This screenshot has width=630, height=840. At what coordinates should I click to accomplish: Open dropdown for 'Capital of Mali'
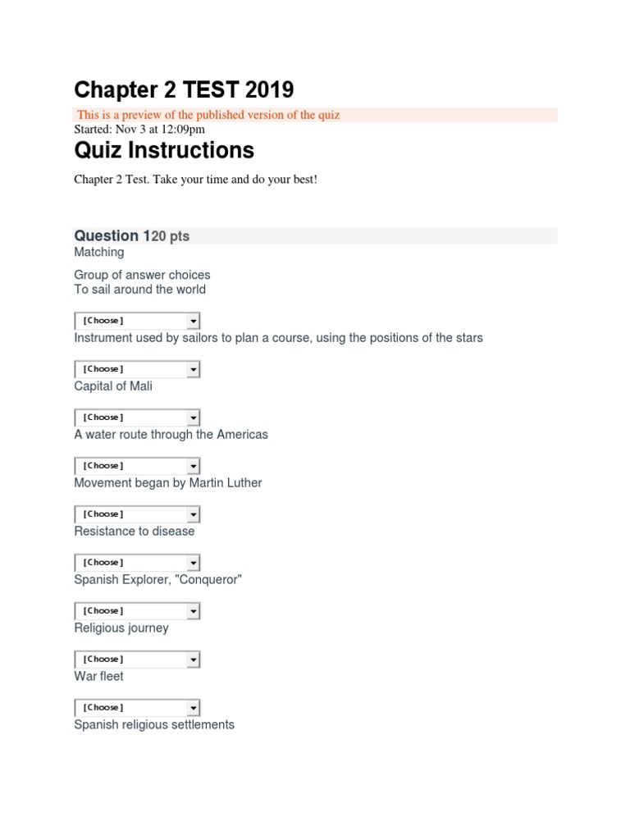pos(136,418)
